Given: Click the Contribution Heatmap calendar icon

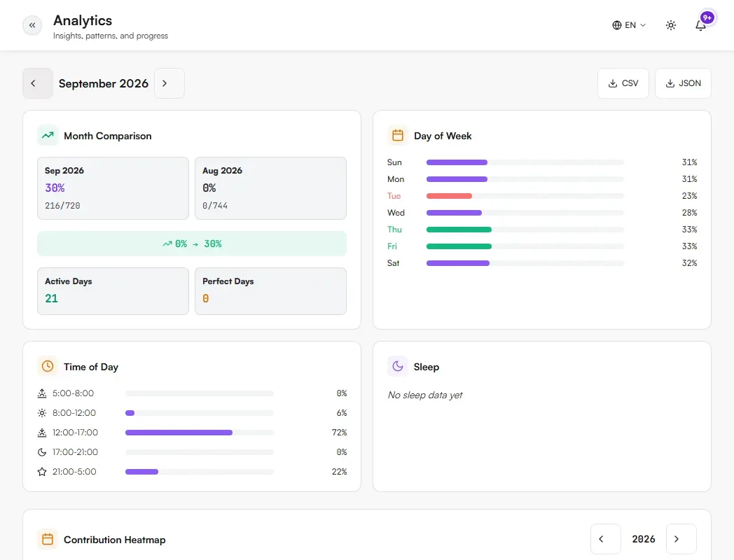Looking at the screenshot, I should [x=48, y=539].
